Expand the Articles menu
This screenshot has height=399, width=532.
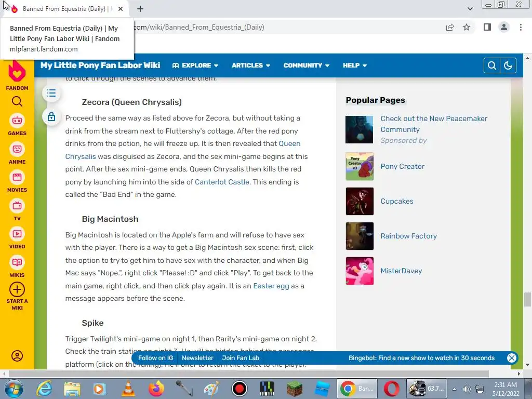[x=251, y=65]
